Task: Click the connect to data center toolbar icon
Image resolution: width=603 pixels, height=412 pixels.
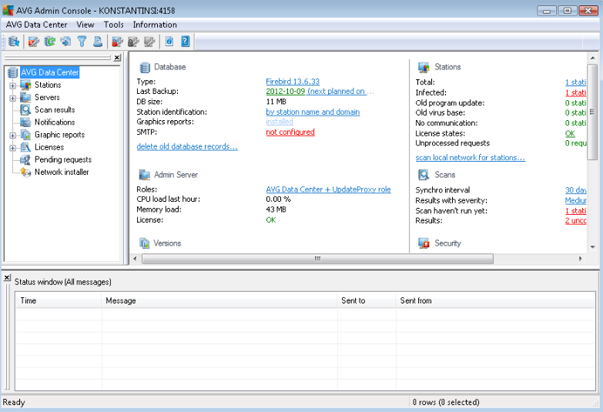Action: pos(13,41)
